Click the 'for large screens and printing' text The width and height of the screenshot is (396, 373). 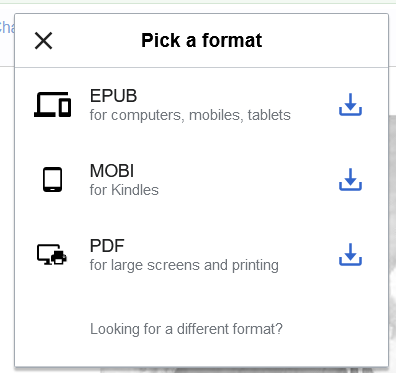[x=184, y=265]
